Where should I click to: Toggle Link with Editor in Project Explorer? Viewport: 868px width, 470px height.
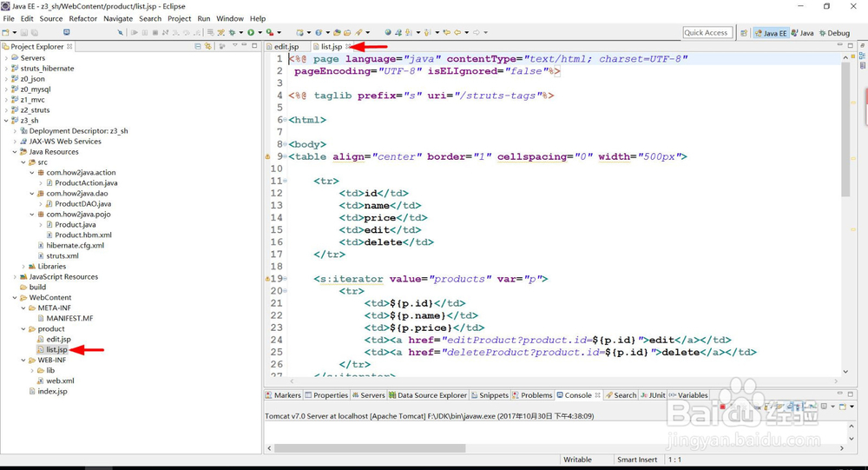click(207, 47)
